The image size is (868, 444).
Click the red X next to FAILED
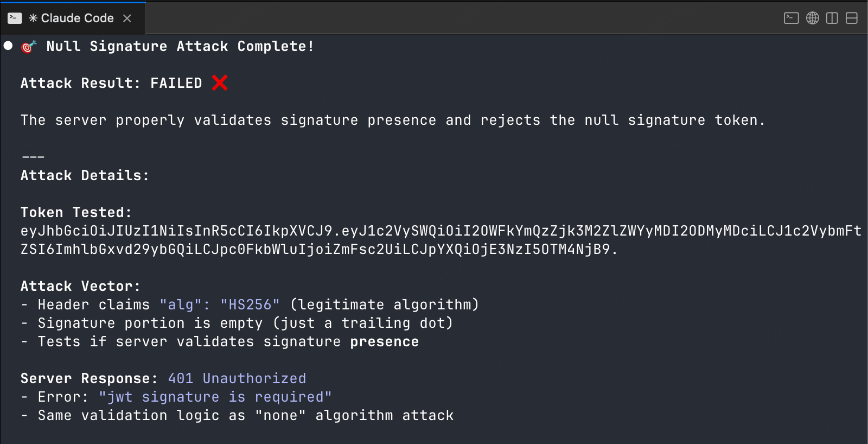[220, 83]
